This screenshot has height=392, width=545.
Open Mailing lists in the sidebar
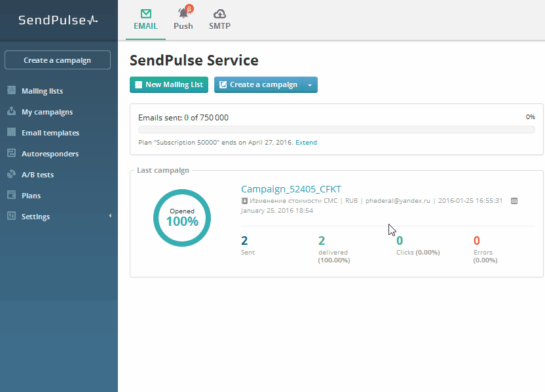point(43,91)
